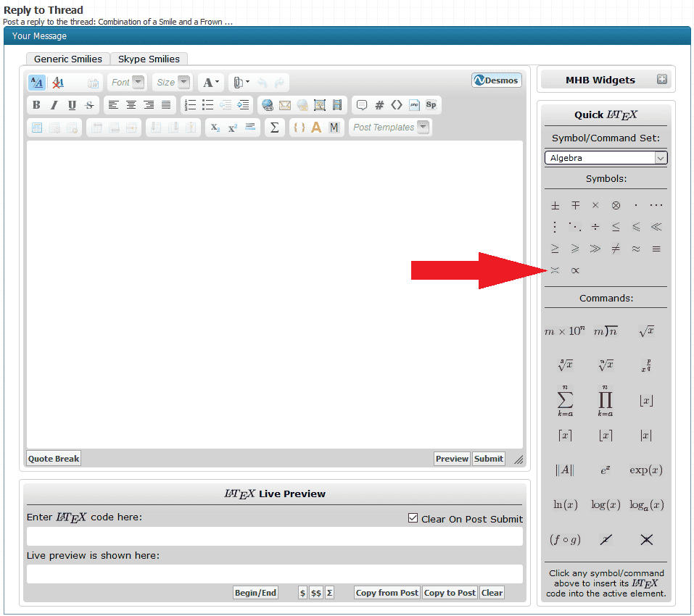Click the square root command
694x616 pixels.
(x=646, y=331)
